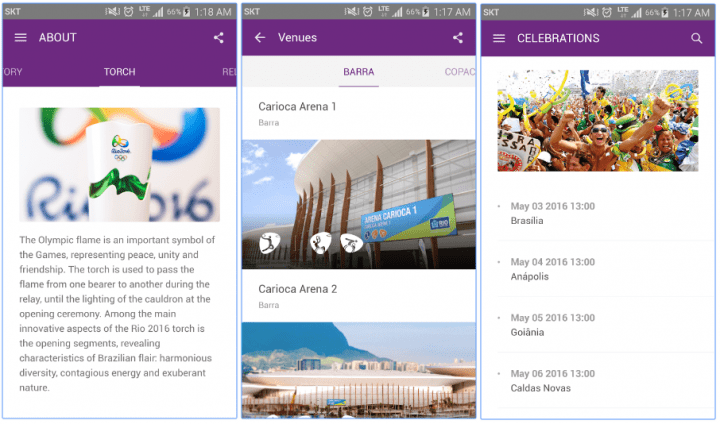This screenshot has width=720, height=424.
Task: Select the Goiânia May 05 celebration
Action: coord(598,325)
